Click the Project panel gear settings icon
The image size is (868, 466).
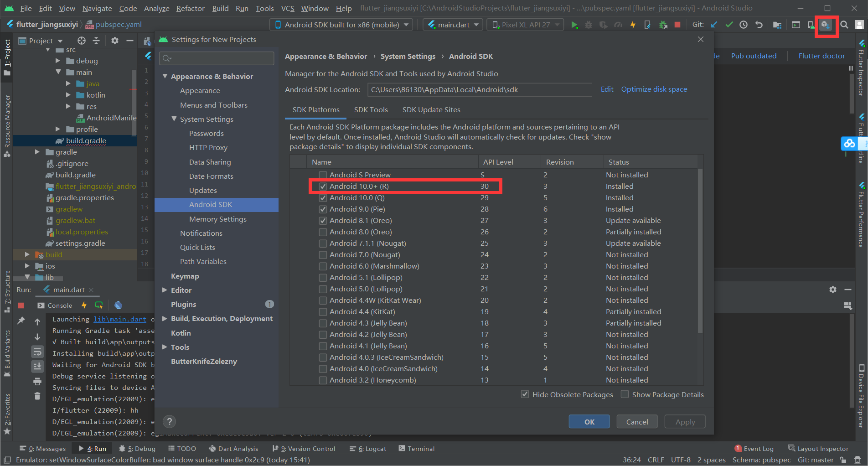(115, 41)
